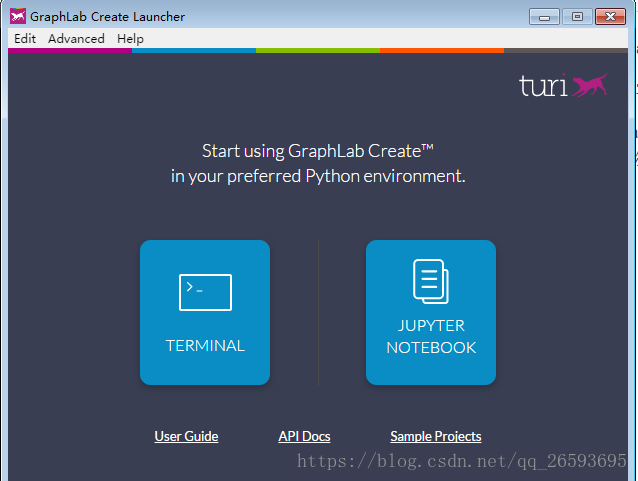The height and width of the screenshot is (481, 638).
Task: Click the GraphLab title bar app icon
Action: (x=18, y=16)
